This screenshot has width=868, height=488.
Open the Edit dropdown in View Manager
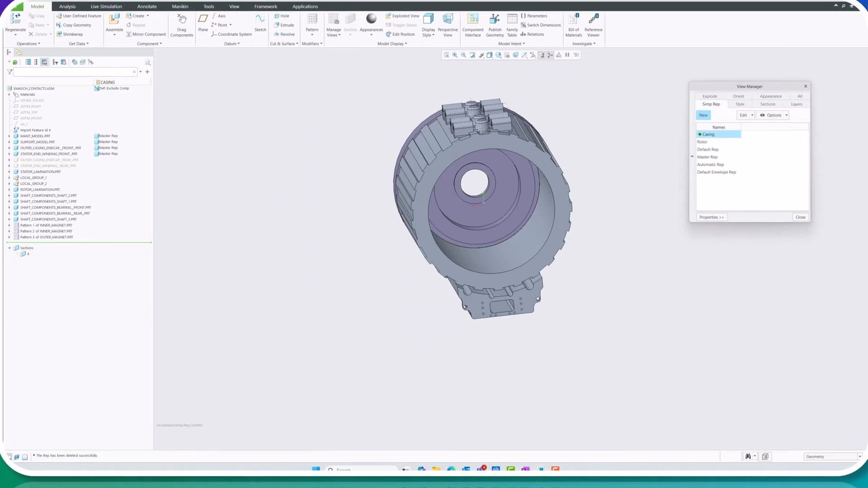pos(745,115)
